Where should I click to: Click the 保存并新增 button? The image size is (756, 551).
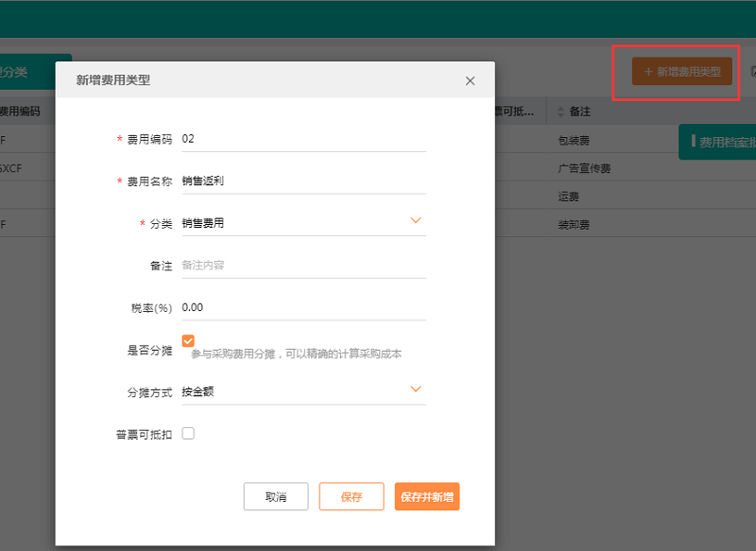coord(427,496)
